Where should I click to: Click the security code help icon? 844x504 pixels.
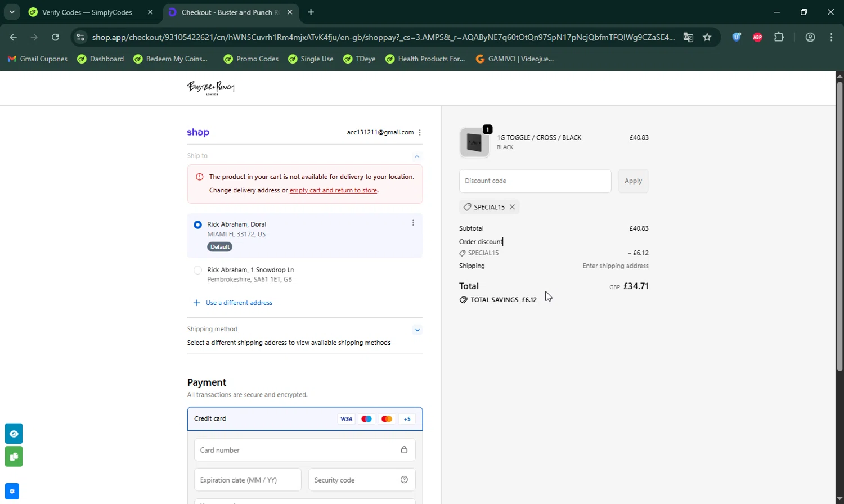pos(404,480)
